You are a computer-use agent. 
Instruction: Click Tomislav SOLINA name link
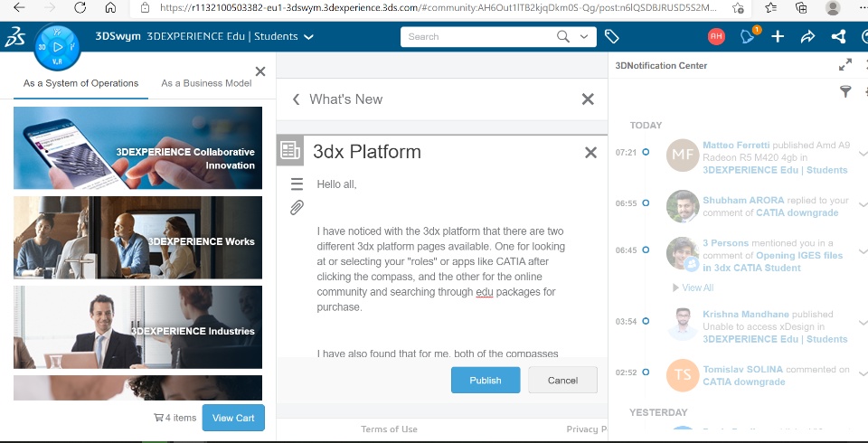tap(743, 369)
